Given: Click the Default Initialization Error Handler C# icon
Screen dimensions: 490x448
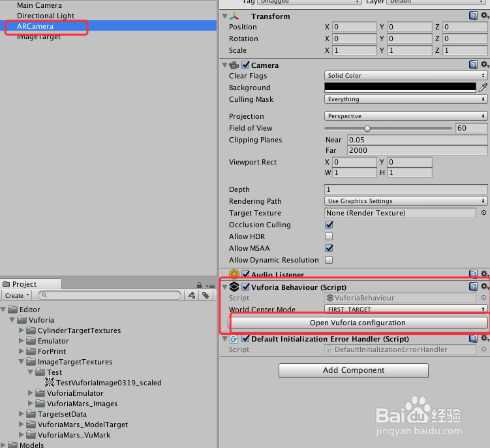Looking at the screenshot, I should 234,339.
